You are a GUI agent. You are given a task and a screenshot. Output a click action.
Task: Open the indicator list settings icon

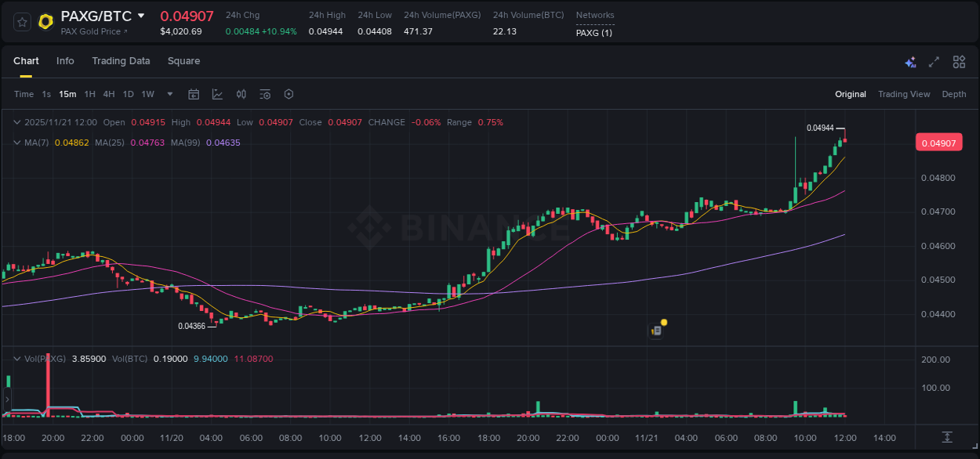(x=264, y=94)
